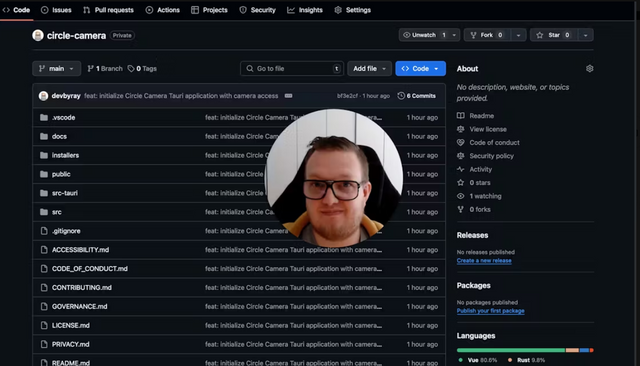Click the Readme book icon

tap(460, 115)
